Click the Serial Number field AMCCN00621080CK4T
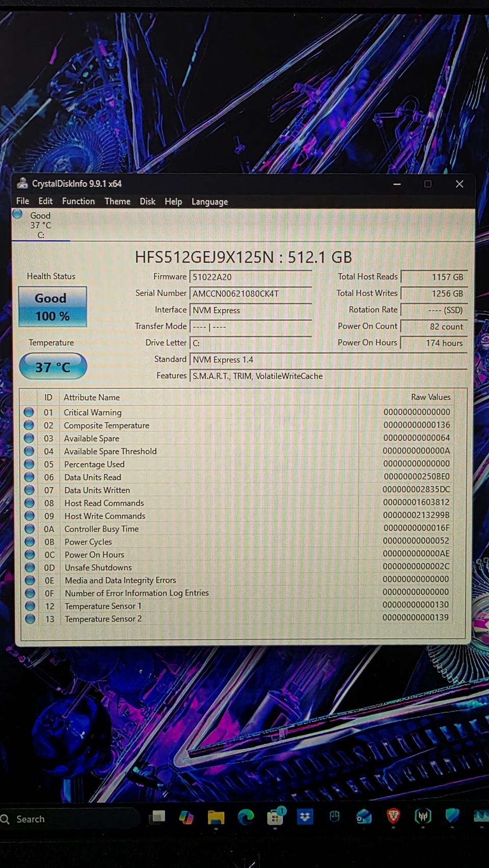Screen dimensions: 489x868 coord(251,293)
